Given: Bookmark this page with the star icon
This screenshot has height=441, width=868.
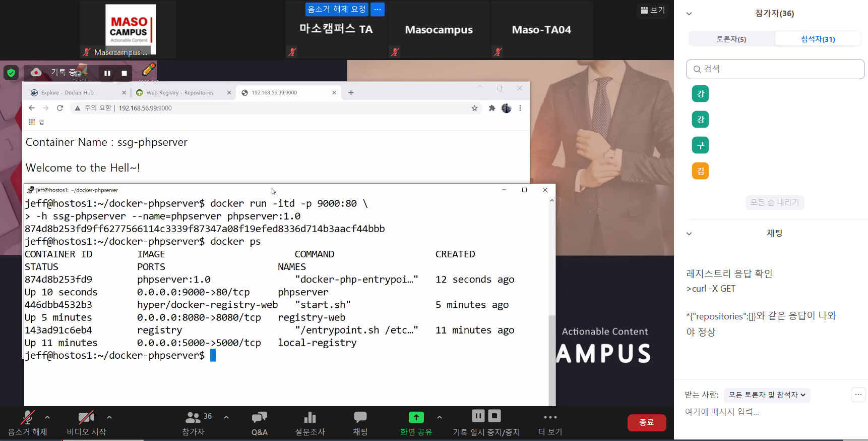Looking at the screenshot, I should pos(474,108).
